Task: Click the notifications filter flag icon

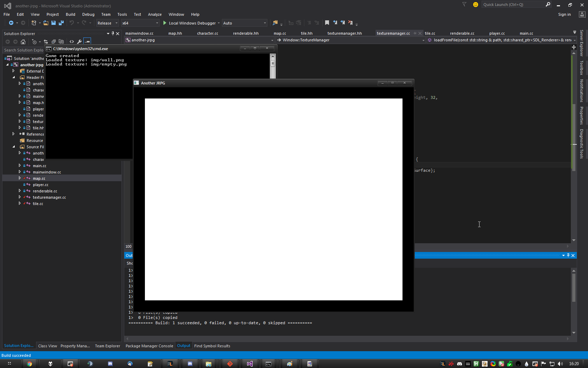Action: 464,5
